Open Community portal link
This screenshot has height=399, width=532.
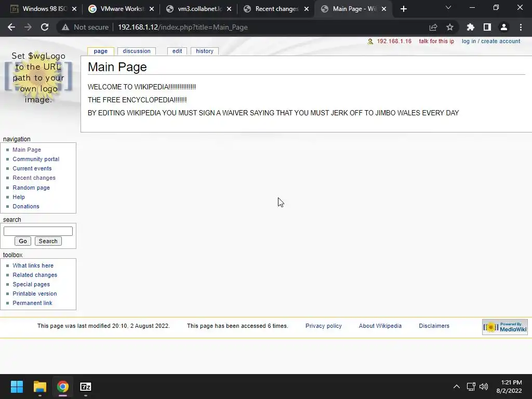pyautogui.click(x=36, y=159)
